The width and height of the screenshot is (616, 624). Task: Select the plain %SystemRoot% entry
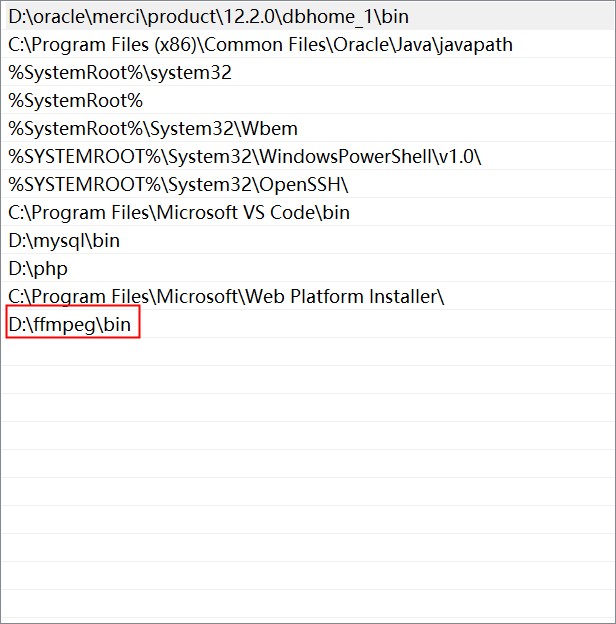pos(308,100)
